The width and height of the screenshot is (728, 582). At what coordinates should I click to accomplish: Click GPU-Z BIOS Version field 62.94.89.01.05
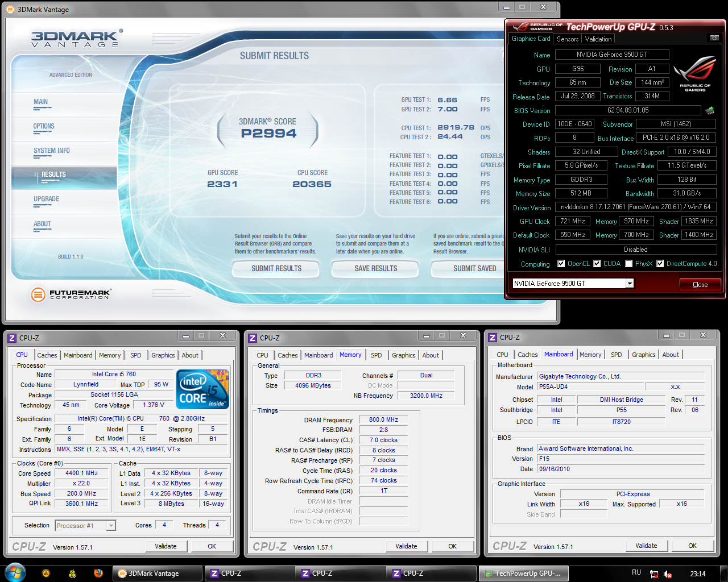[x=628, y=110]
